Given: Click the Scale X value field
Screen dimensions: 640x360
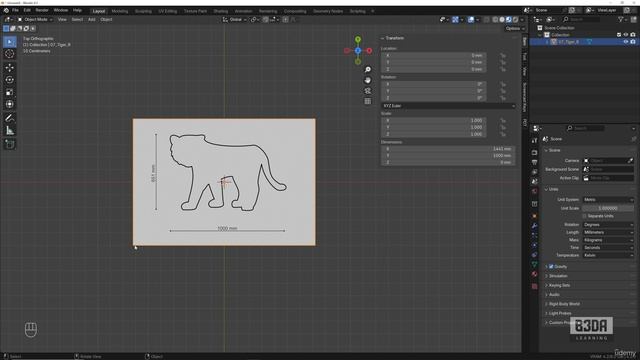Looking at the screenshot, I should tap(433, 121).
